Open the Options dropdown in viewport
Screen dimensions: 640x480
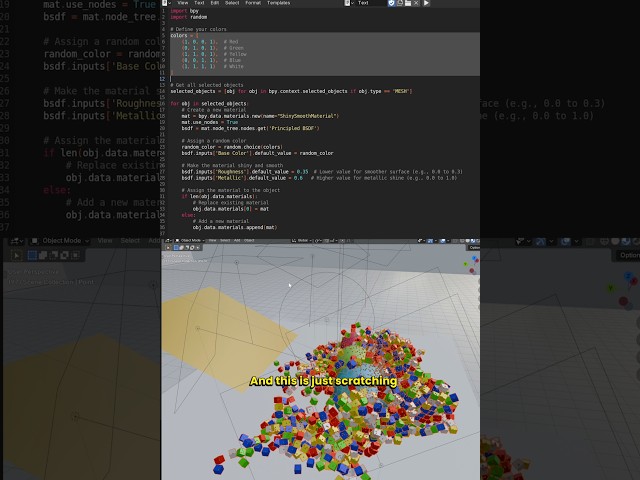point(474,248)
